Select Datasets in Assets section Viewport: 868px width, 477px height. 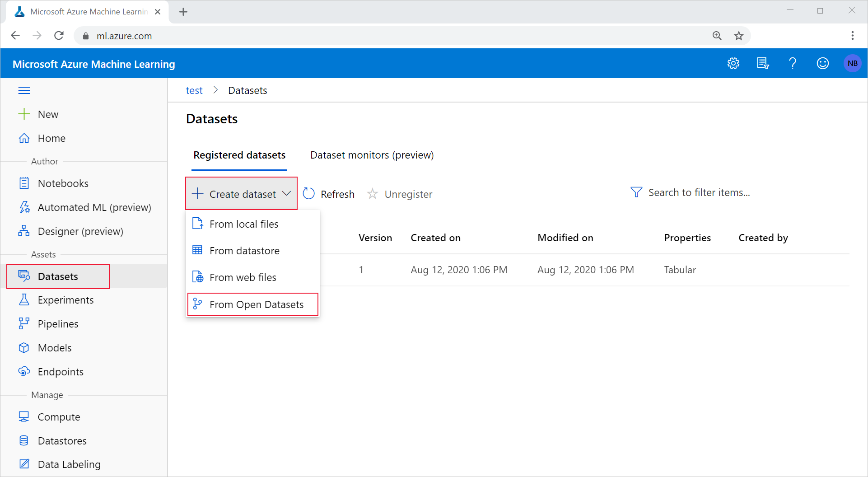click(x=58, y=276)
